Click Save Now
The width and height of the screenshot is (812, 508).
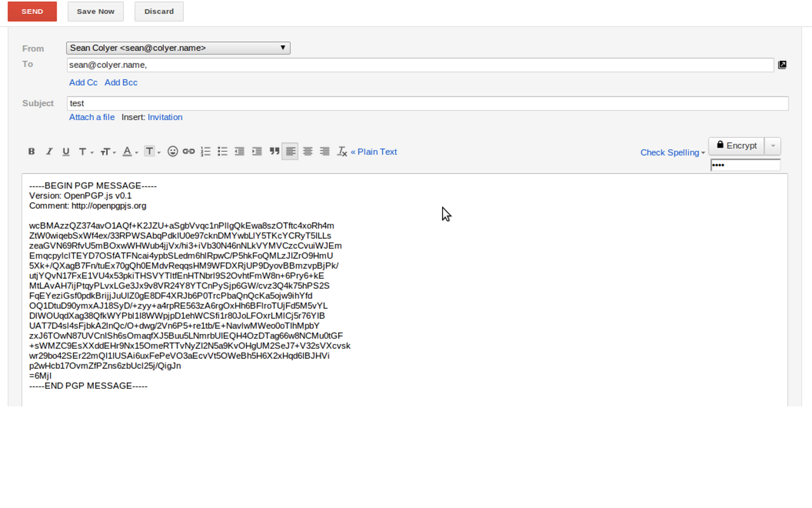pos(96,11)
